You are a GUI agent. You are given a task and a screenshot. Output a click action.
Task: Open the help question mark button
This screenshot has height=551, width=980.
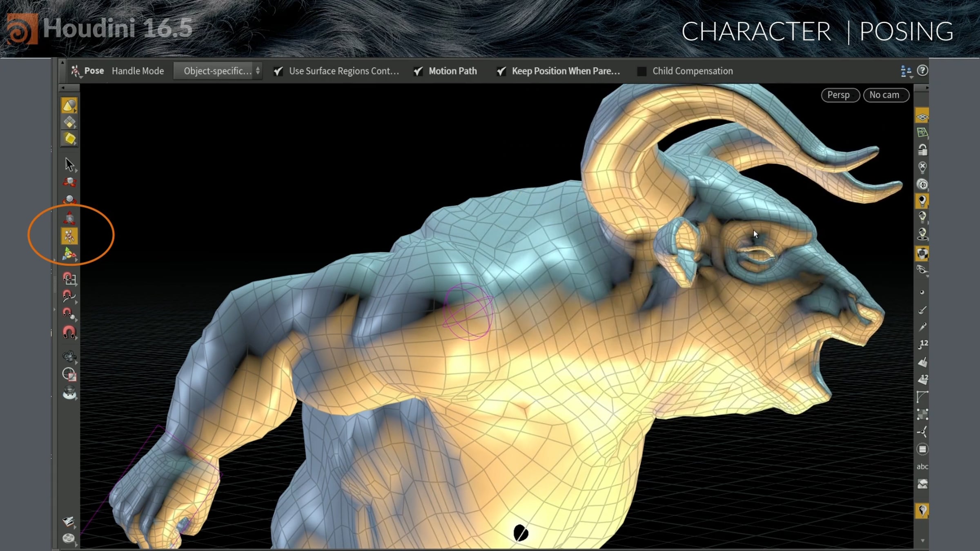922,71
